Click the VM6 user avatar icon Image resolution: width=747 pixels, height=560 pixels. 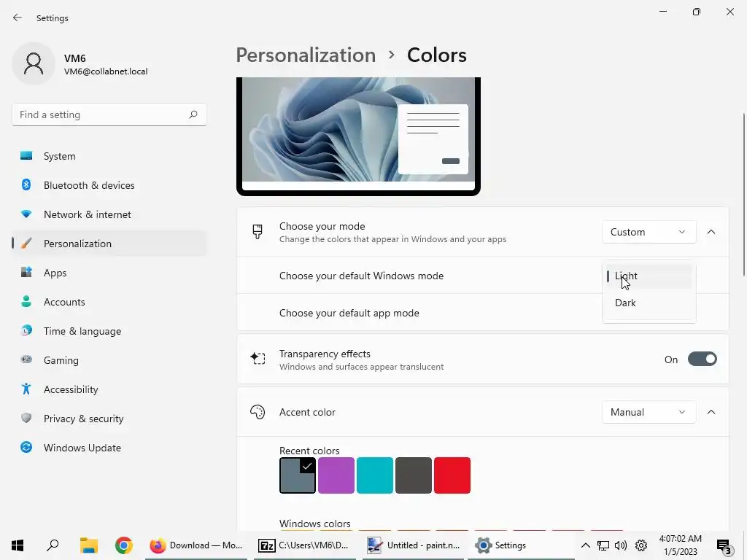click(34, 63)
